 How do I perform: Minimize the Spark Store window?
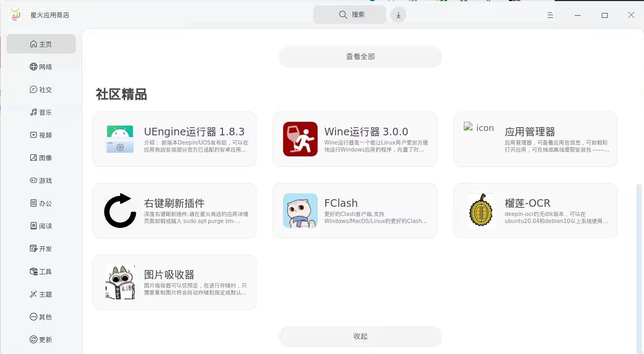tap(577, 15)
